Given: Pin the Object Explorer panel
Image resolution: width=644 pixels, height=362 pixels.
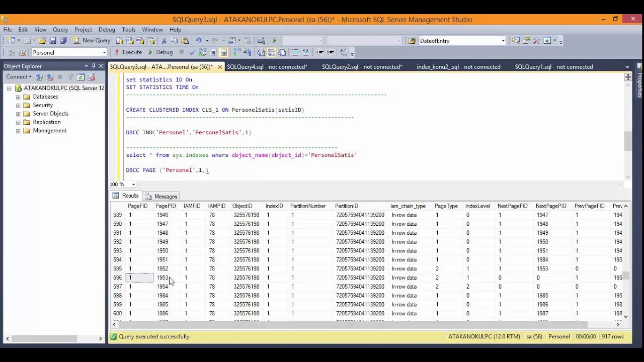Looking at the screenshot, I should pyautogui.click(x=94, y=66).
